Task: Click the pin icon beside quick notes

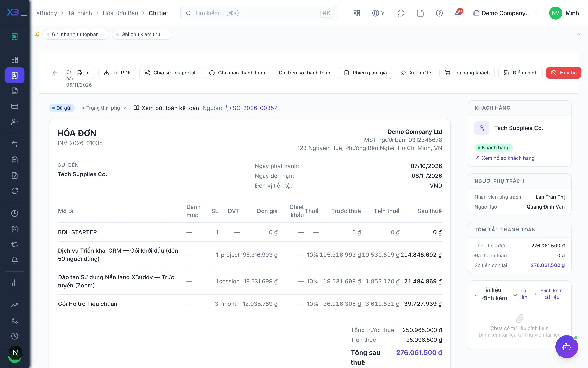Action: click(x=37, y=34)
